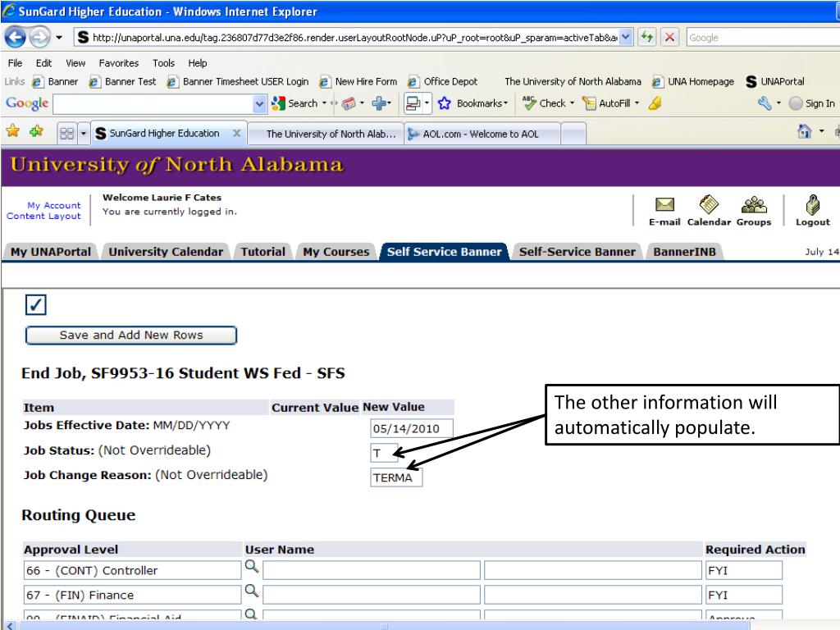This screenshot has width=840, height=630.
Task: Expand the address bar URL dropdown
Action: 626,37
